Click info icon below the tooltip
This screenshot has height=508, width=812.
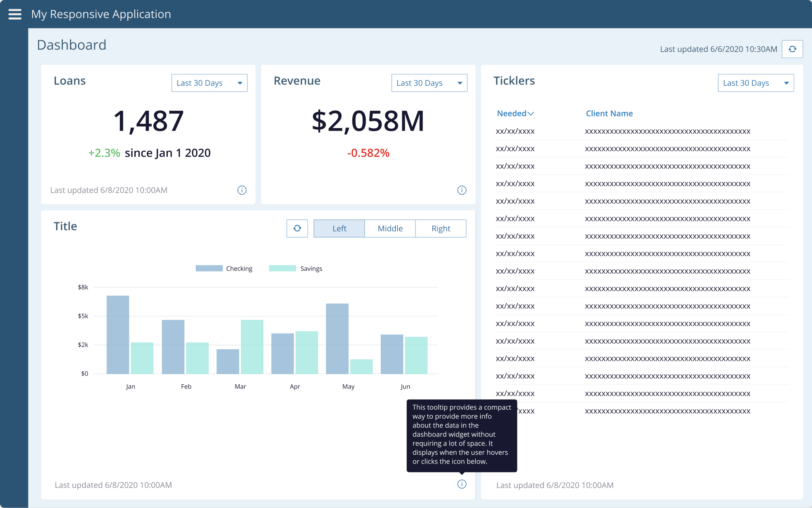(x=462, y=484)
